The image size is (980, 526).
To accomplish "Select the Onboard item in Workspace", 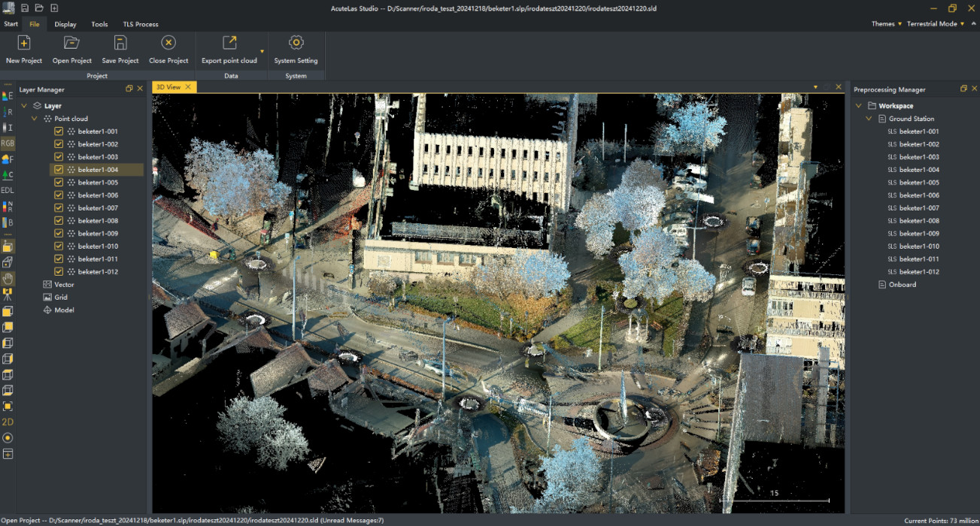I will point(902,285).
